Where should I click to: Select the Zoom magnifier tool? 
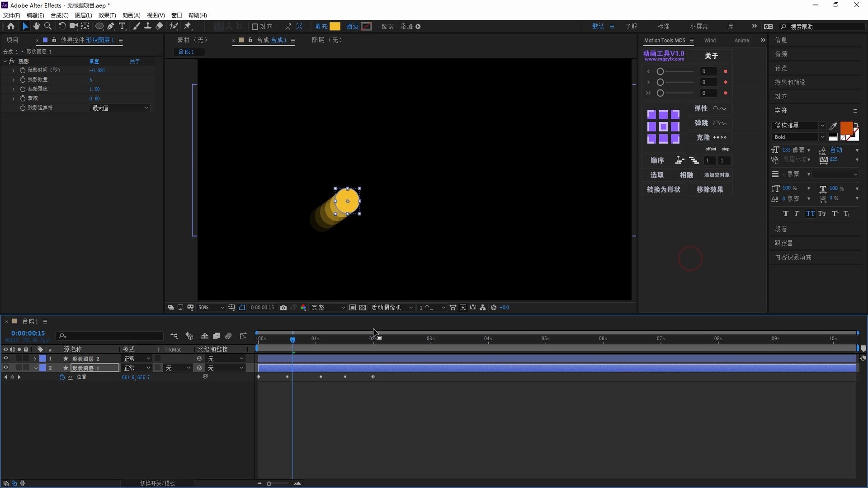coord(48,26)
